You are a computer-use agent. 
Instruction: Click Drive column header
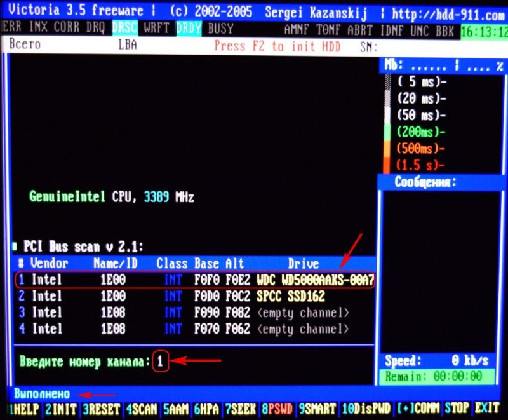coord(304,263)
